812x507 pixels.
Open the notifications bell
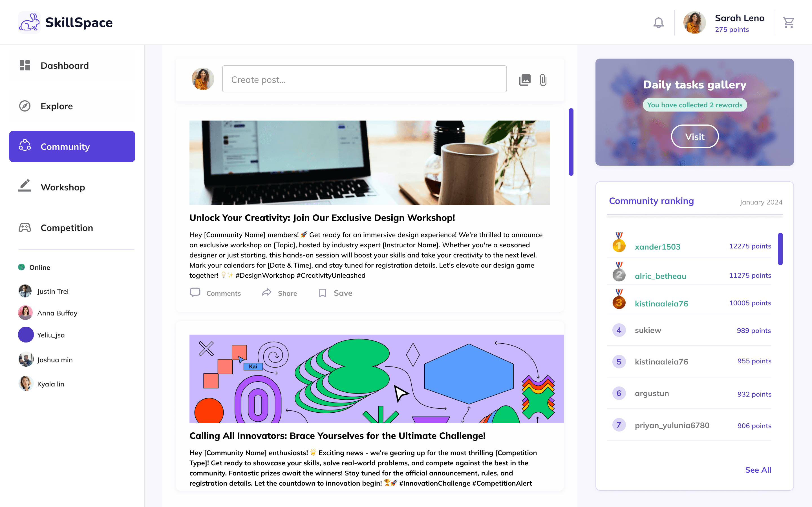pyautogui.click(x=658, y=23)
